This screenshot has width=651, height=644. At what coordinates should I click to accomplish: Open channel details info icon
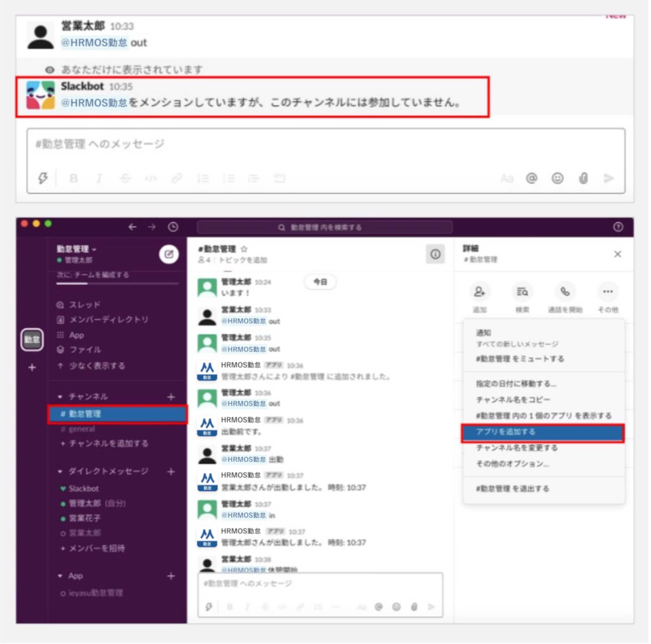coord(435,254)
